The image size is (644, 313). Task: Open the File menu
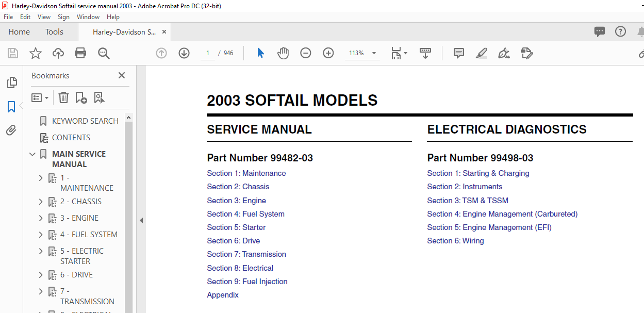8,17
